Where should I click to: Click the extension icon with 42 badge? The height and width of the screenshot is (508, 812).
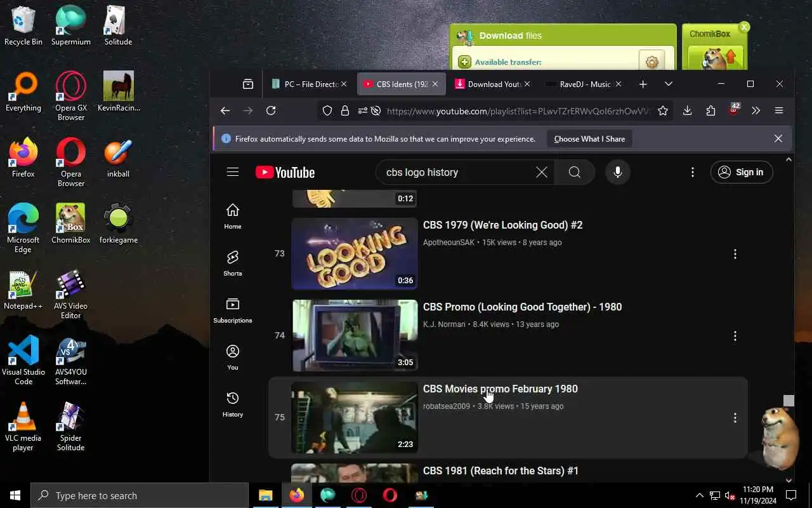coord(733,110)
